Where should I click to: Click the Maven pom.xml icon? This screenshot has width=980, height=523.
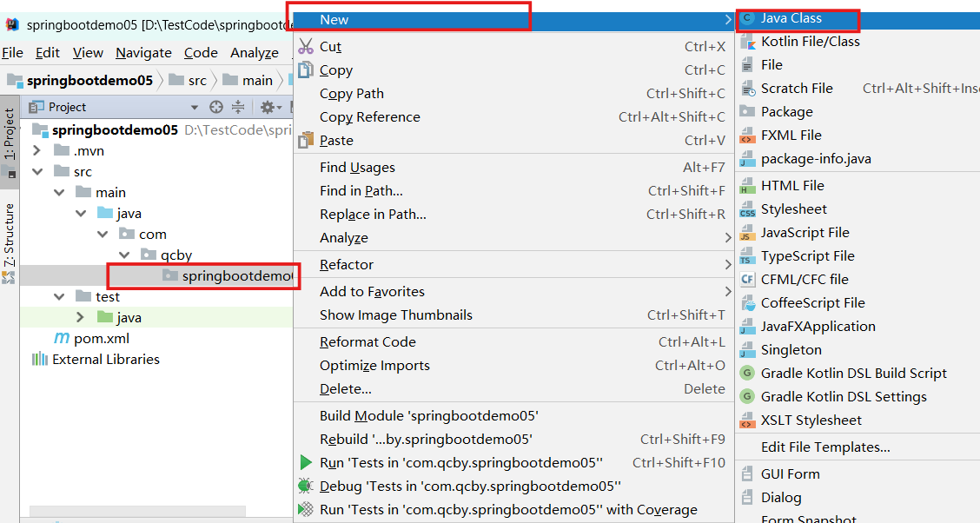[61, 338]
